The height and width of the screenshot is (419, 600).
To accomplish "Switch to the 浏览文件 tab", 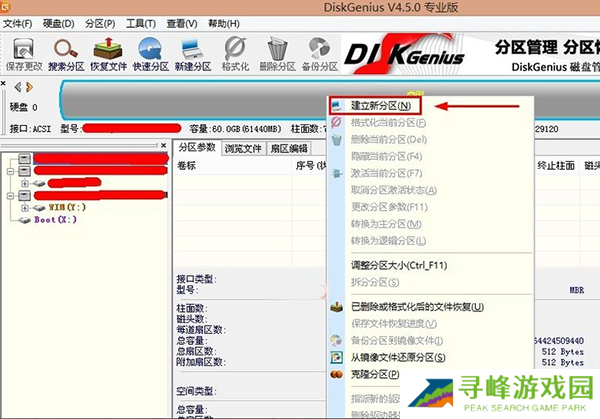I will coord(243,147).
